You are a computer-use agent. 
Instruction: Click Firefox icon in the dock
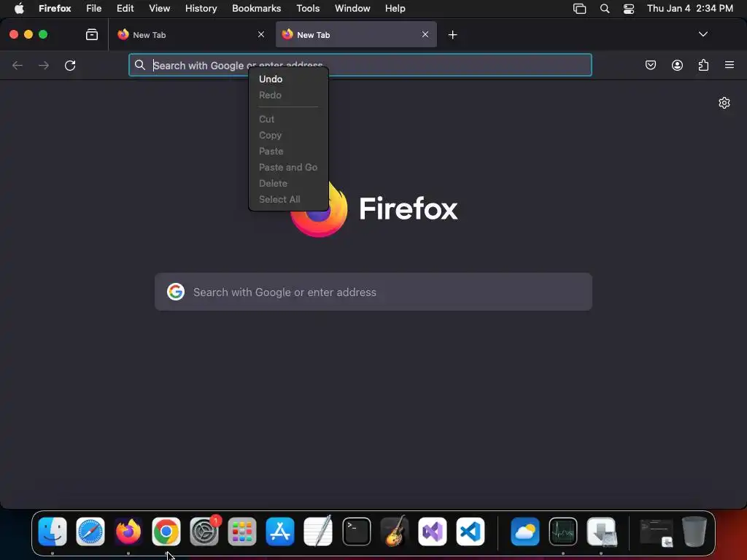(x=128, y=532)
